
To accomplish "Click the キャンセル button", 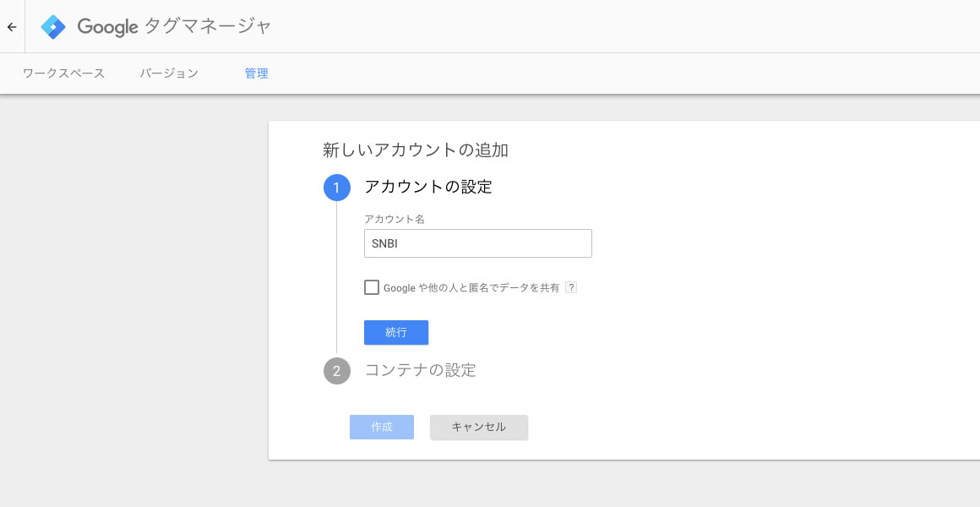I will pyautogui.click(x=479, y=428).
